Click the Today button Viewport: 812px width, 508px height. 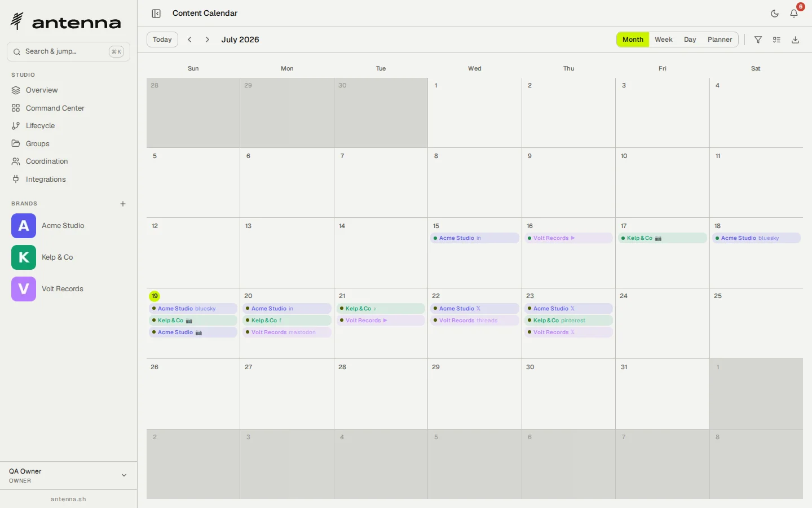[x=162, y=40]
